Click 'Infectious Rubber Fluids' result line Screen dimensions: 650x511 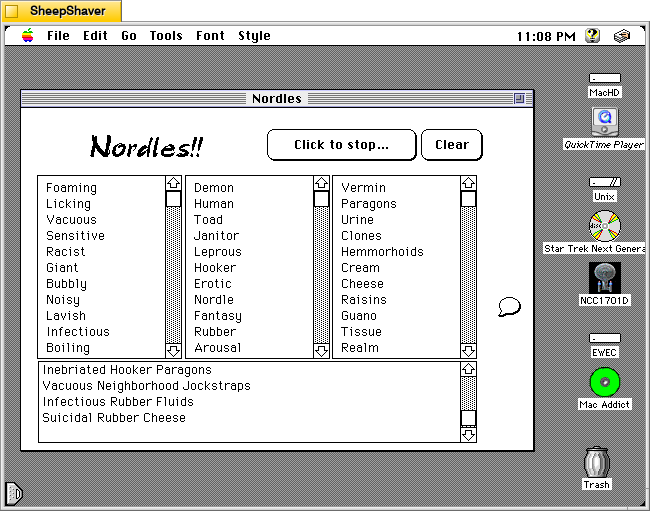tap(118, 402)
